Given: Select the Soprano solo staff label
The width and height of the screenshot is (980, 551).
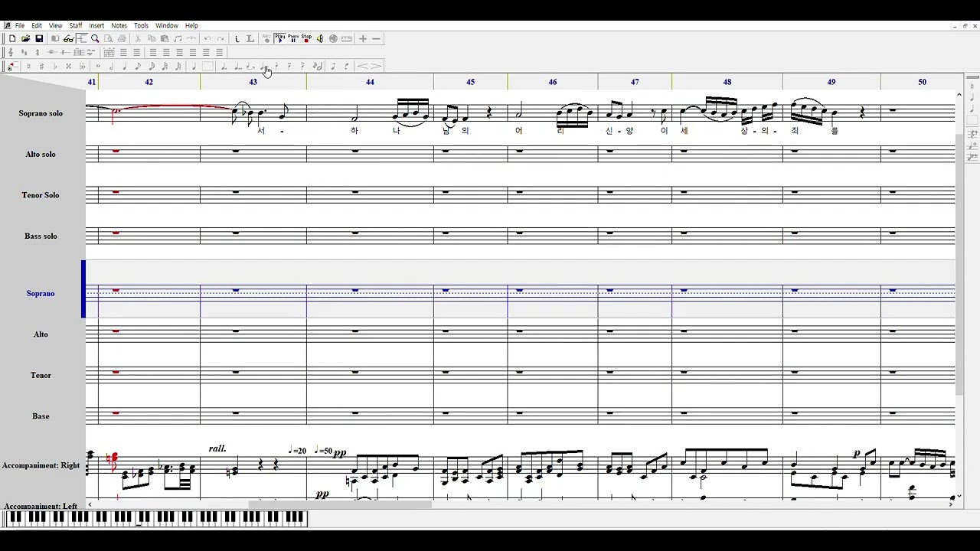Looking at the screenshot, I should click(41, 113).
